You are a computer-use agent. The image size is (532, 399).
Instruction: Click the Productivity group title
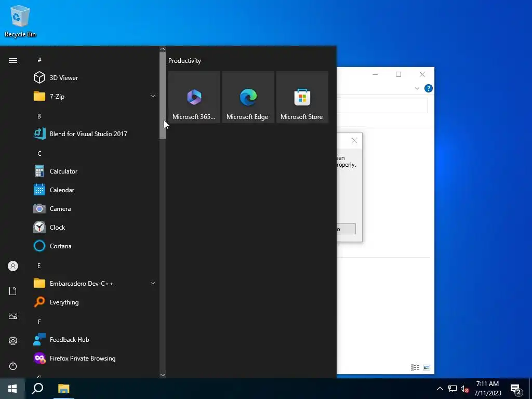click(x=184, y=61)
